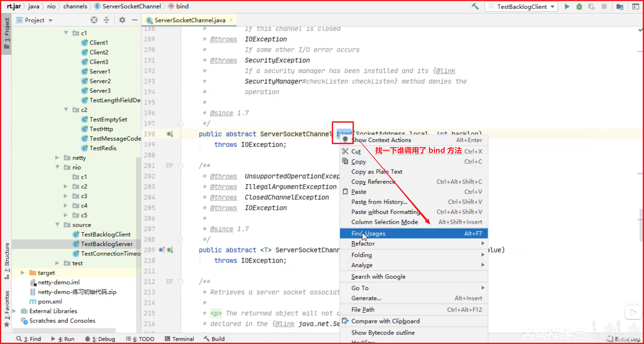
Task: Expand the target folder
Action: click(23, 272)
